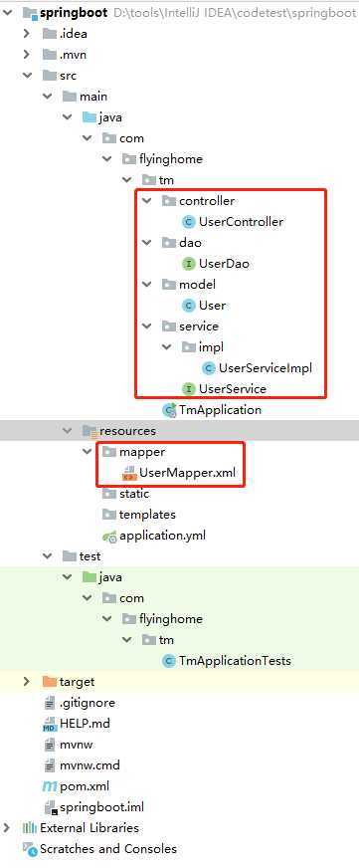Click the templates folder icon

109,515
